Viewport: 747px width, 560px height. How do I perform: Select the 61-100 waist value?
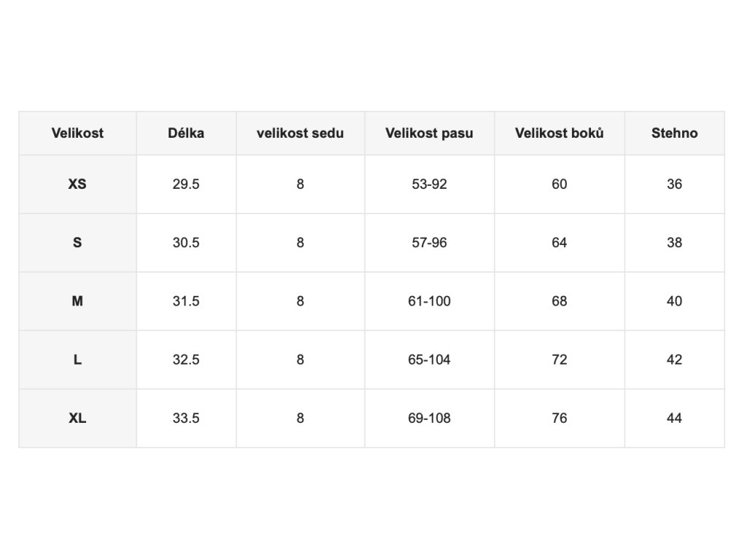[429, 301]
